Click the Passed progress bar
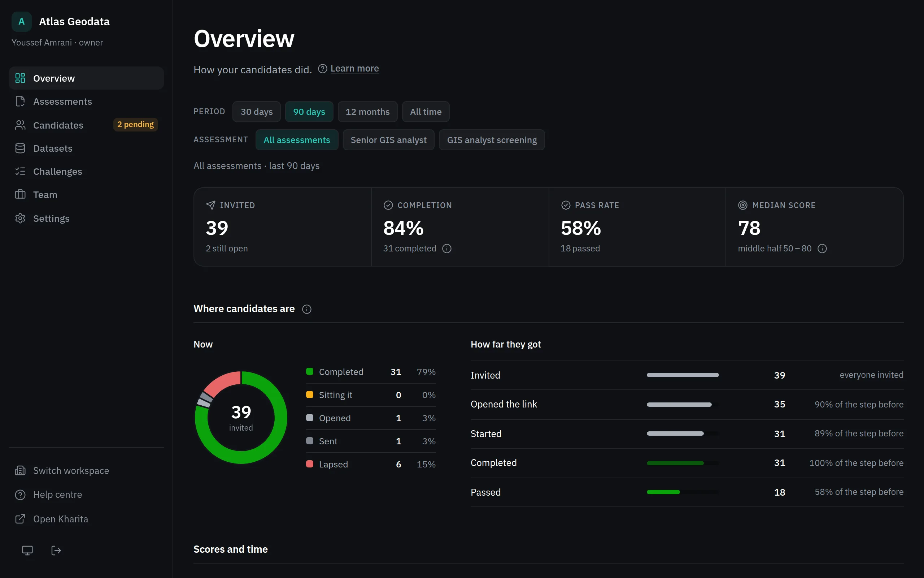The width and height of the screenshot is (924, 578). (x=683, y=492)
